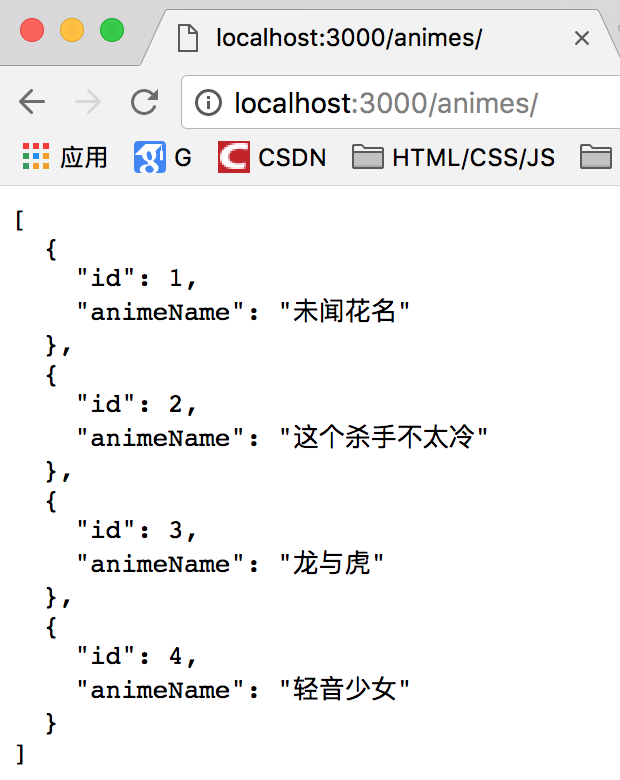Viewport: 620px width, 780px height.
Task: Click "animeName" key above id 2
Action: click(160, 312)
